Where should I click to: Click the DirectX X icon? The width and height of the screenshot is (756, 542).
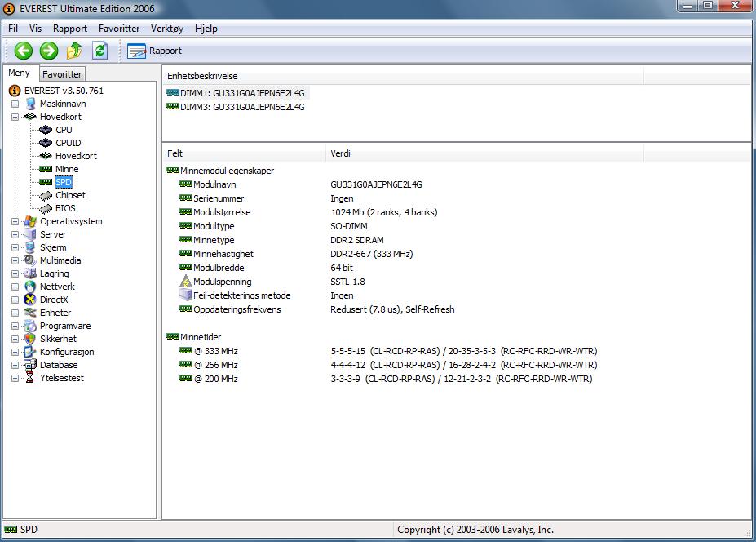(30, 300)
